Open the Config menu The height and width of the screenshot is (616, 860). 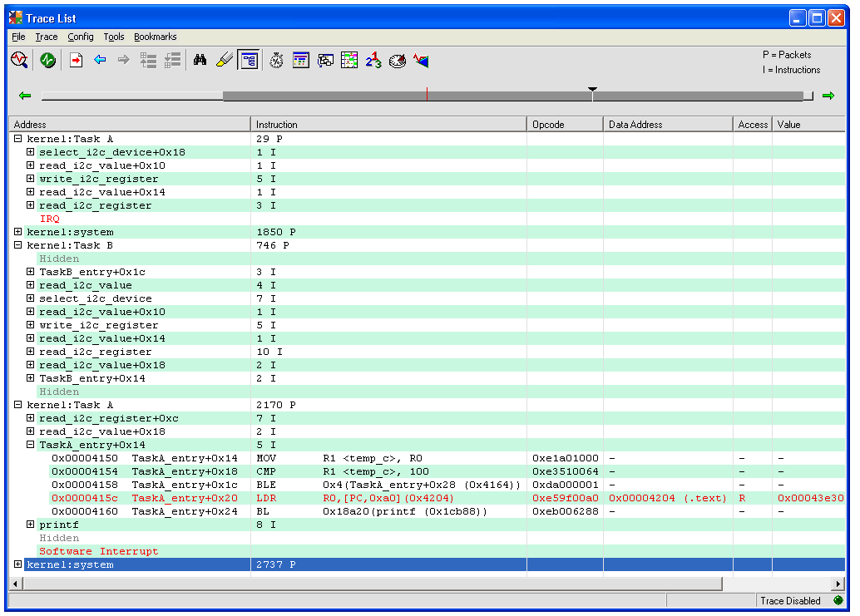point(81,37)
